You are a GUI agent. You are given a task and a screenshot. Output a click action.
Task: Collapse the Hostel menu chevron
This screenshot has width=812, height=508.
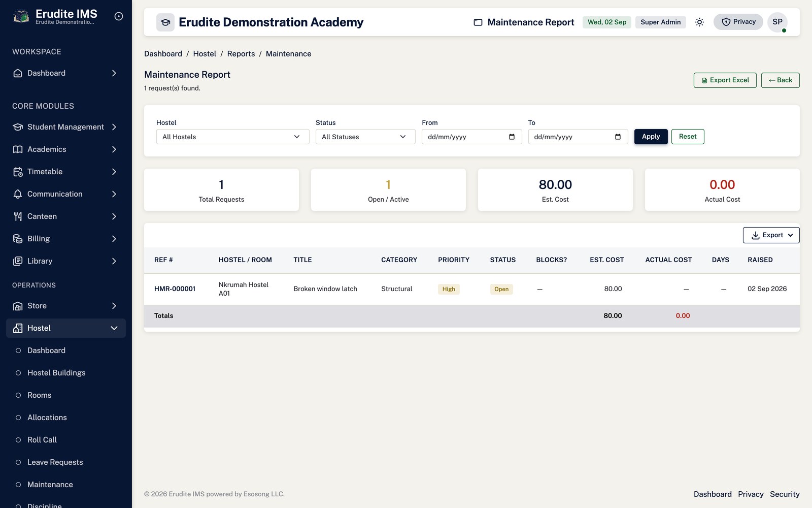click(114, 328)
